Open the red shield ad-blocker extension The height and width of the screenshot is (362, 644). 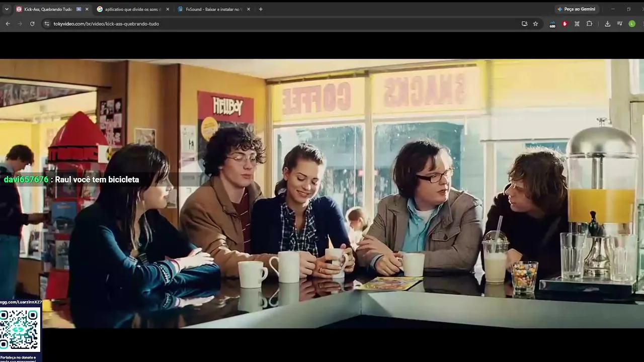click(565, 24)
